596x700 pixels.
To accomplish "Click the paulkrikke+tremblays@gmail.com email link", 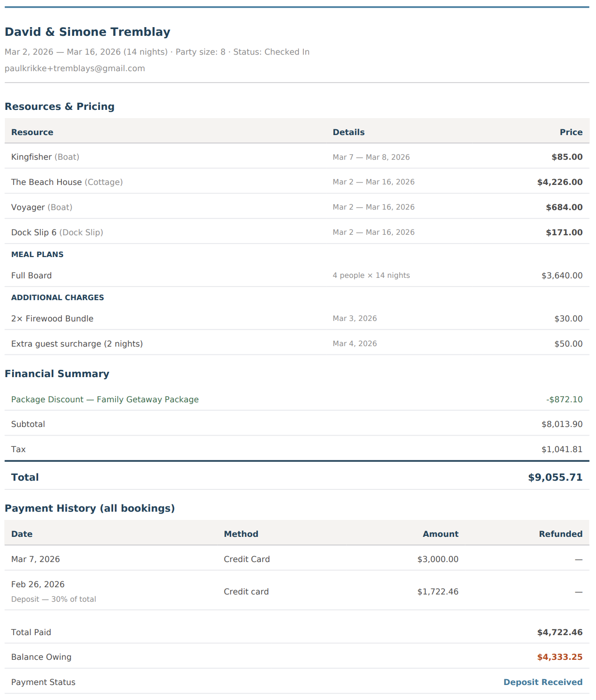I will tap(74, 68).
